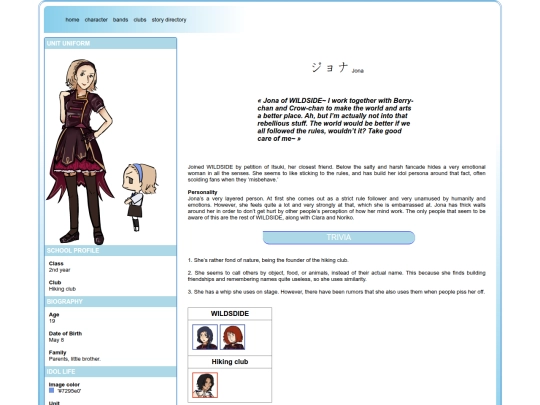Image resolution: width=540 pixels, height=405 pixels.
Task: Go to the character page link
Action: (96, 20)
